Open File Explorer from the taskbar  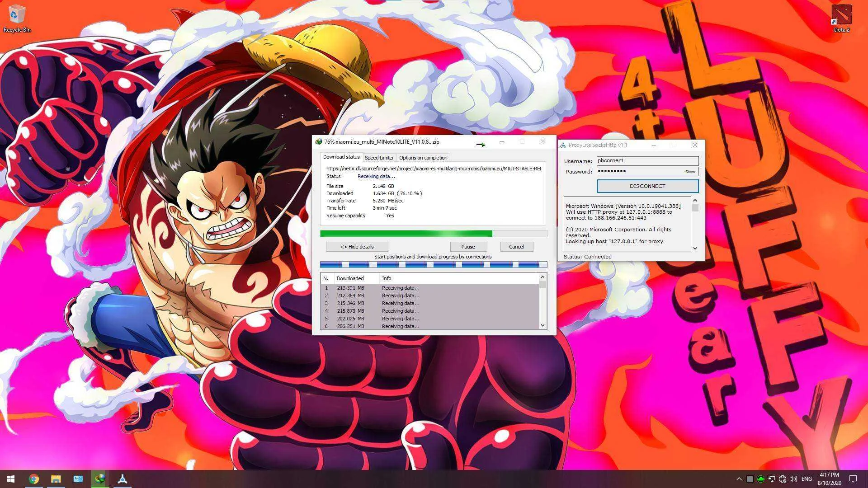point(56,479)
